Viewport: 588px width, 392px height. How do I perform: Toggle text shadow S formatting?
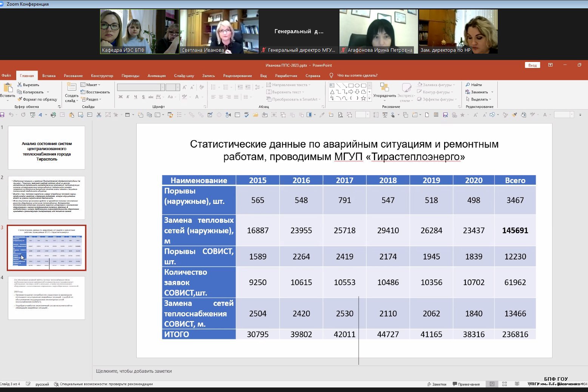point(143,97)
